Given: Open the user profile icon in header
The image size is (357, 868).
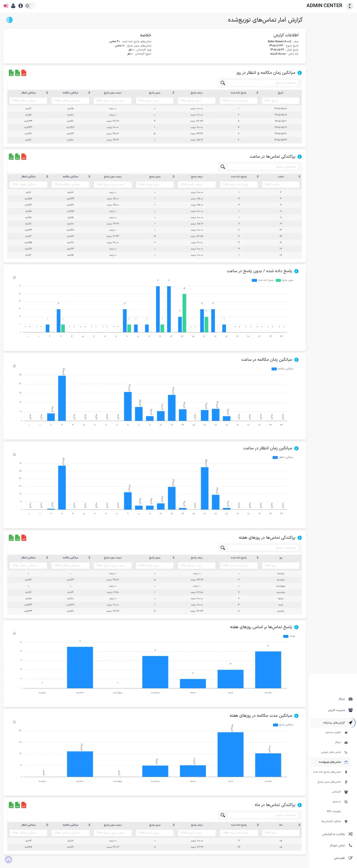Looking at the screenshot, I should click(13, 6).
